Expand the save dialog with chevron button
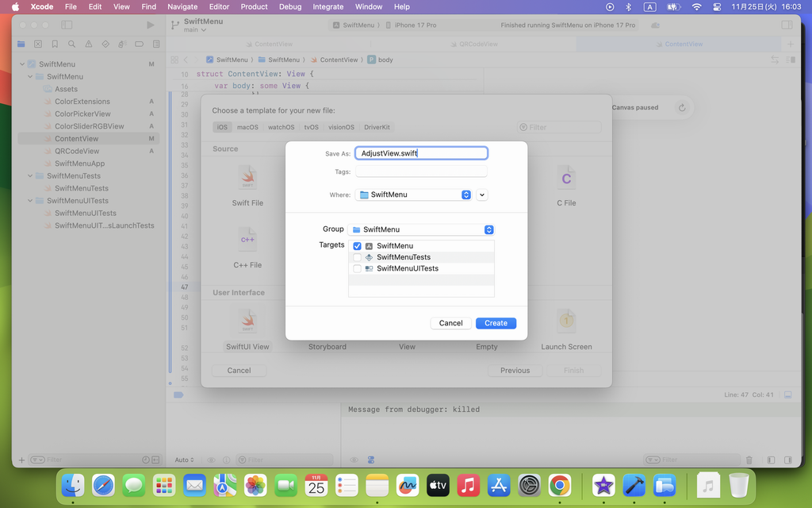The height and width of the screenshot is (508, 812). (482, 194)
